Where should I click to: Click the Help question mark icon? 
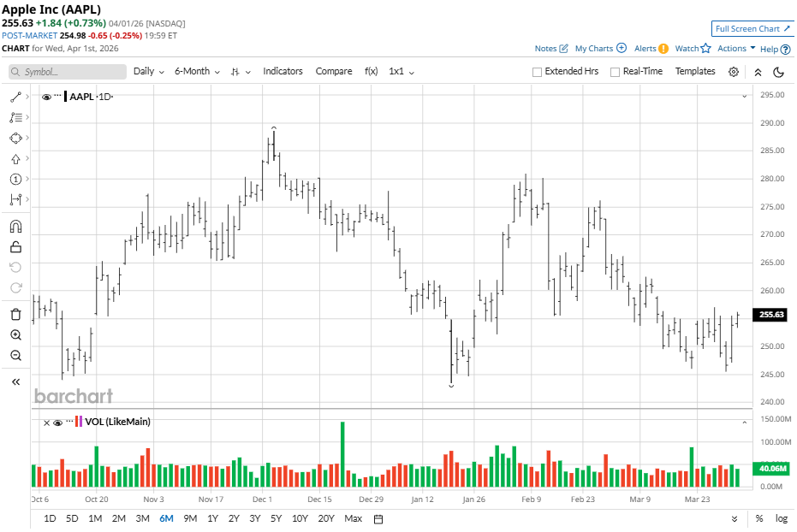tap(785, 50)
